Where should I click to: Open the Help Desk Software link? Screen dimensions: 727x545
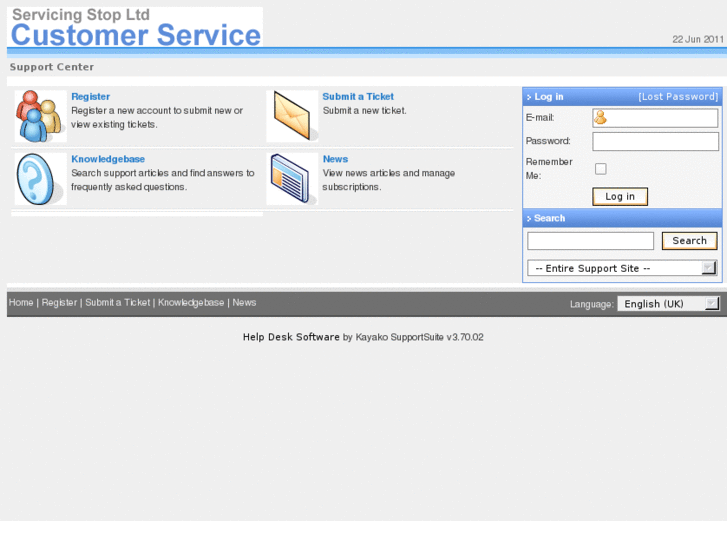pos(291,337)
